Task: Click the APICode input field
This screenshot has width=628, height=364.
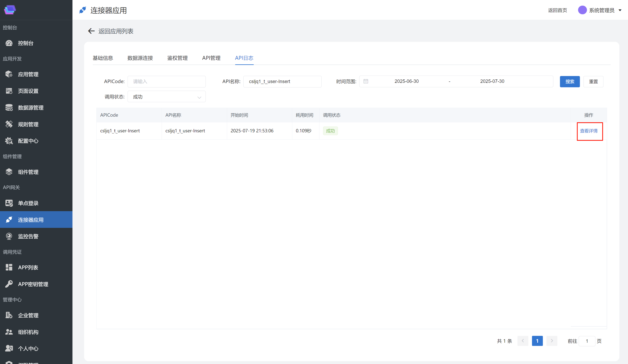Action: 166,82
